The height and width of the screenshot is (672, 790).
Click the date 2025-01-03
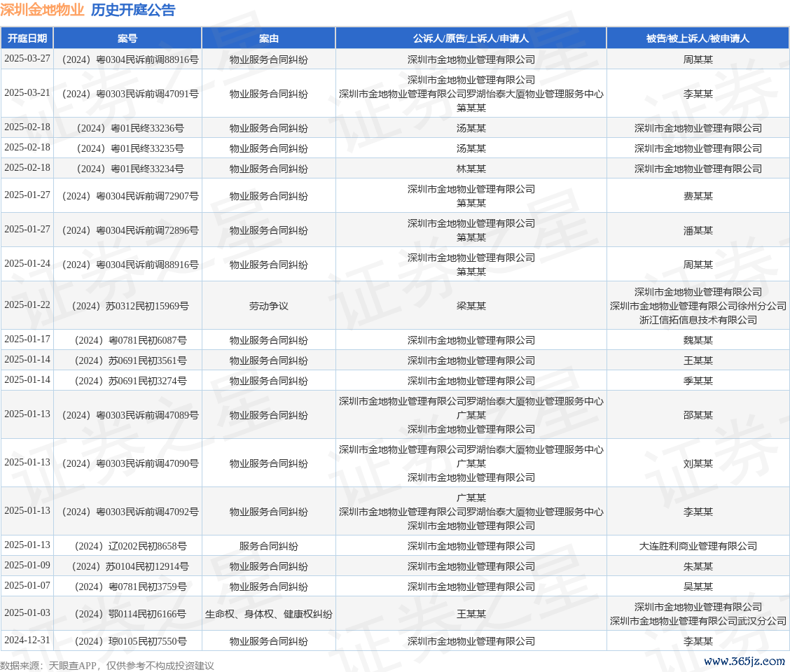(x=27, y=612)
